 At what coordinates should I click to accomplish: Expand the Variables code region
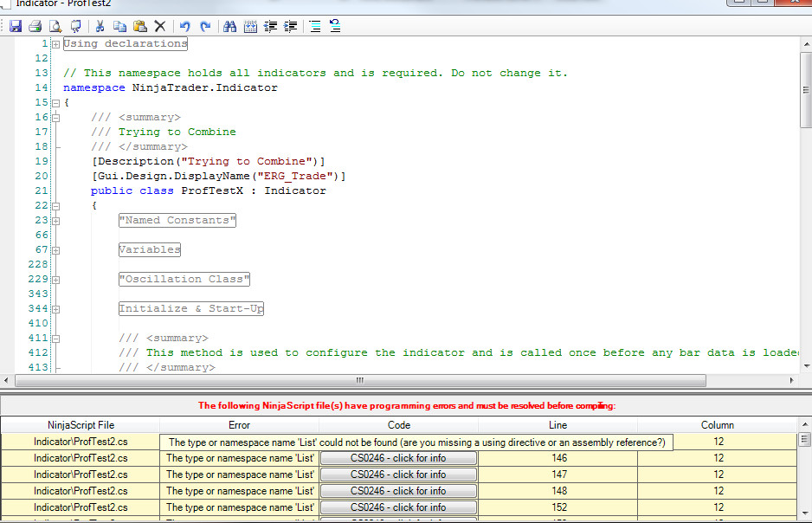tap(55, 250)
